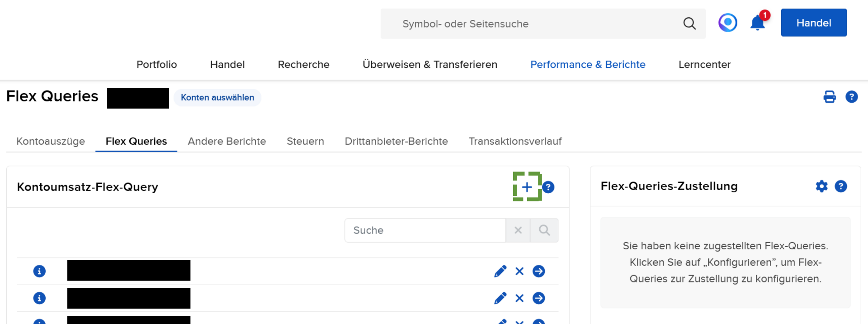Open the help question mark next to the printer icon
This screenshot has height=324, width=868.
coord(852,97)
